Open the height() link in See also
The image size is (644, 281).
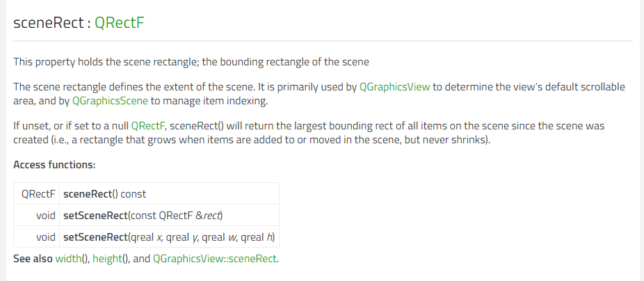point(107,259)
